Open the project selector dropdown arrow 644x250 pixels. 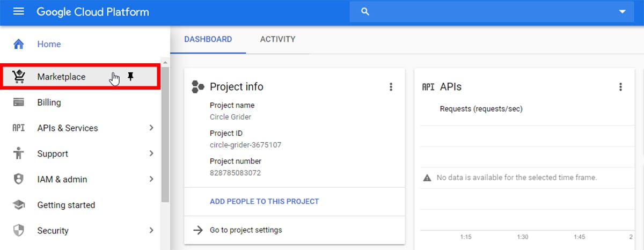point(623,12)
